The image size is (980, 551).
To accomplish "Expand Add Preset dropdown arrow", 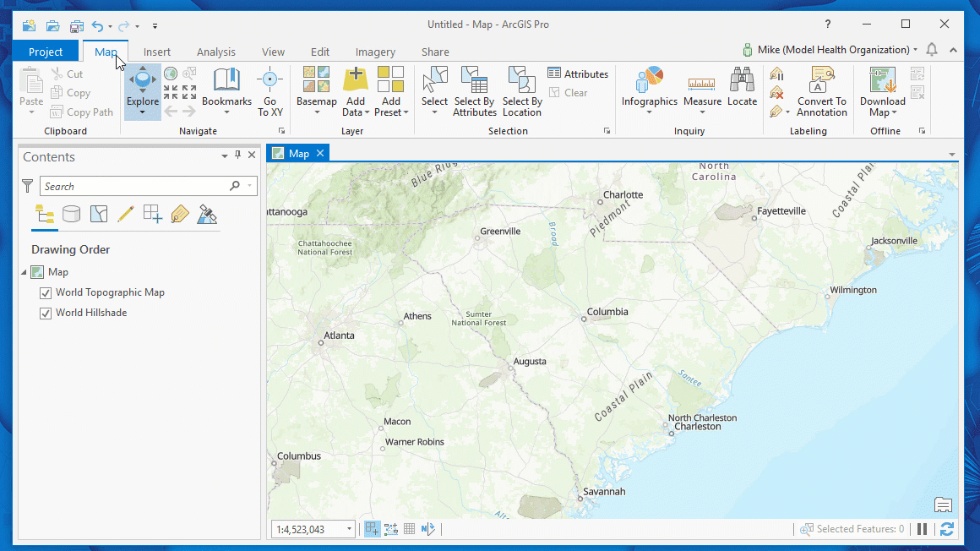I will [x=406, y=113].
